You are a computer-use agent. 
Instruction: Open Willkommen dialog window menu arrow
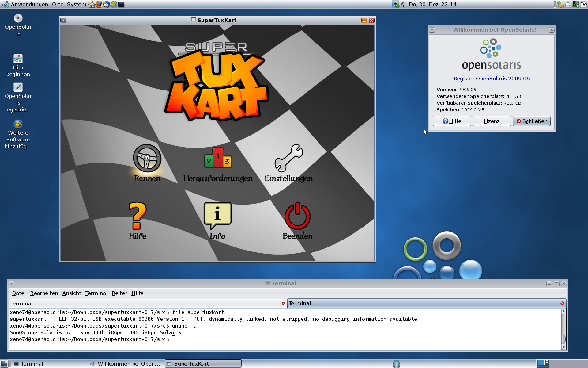(x=432, y=30)
